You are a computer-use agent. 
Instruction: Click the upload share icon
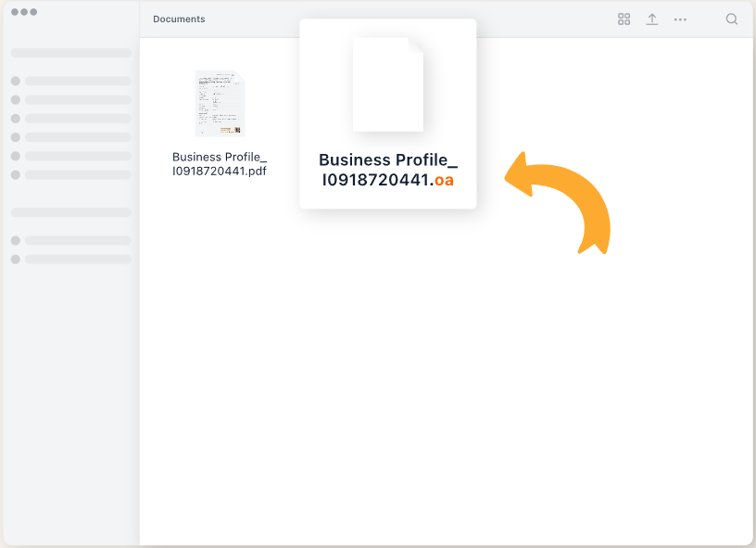tap(652, 19)
